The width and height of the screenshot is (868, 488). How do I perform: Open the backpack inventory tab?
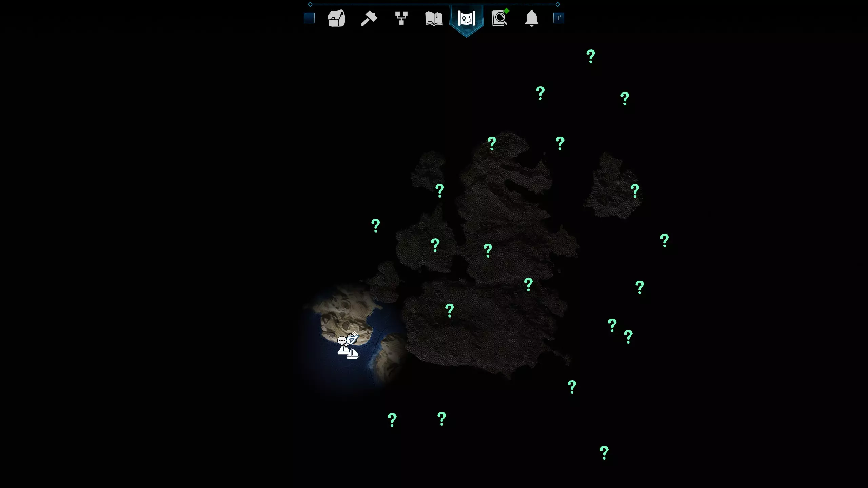point(336,18)
